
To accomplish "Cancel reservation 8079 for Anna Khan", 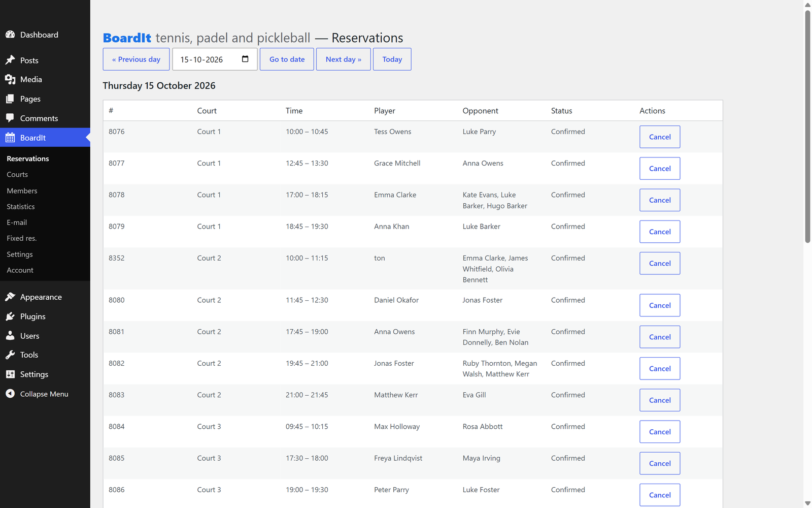I will pyautogui.click(x=660, y=232).
